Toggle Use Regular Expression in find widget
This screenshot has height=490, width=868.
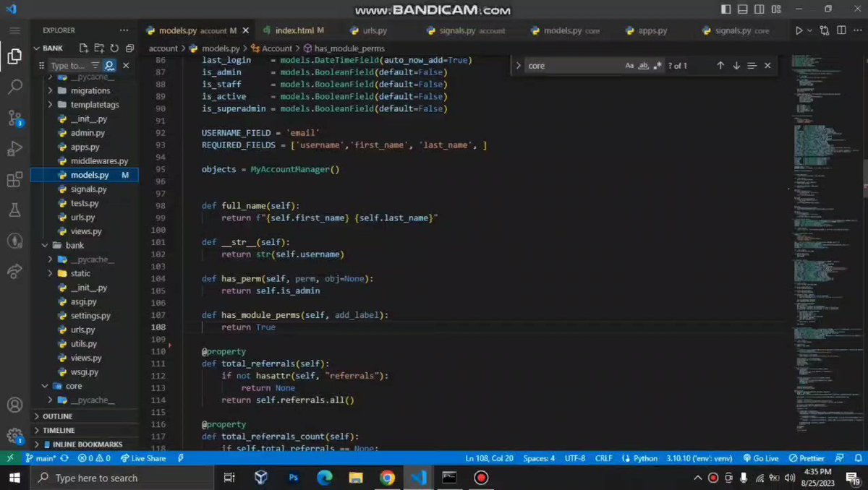658,66
